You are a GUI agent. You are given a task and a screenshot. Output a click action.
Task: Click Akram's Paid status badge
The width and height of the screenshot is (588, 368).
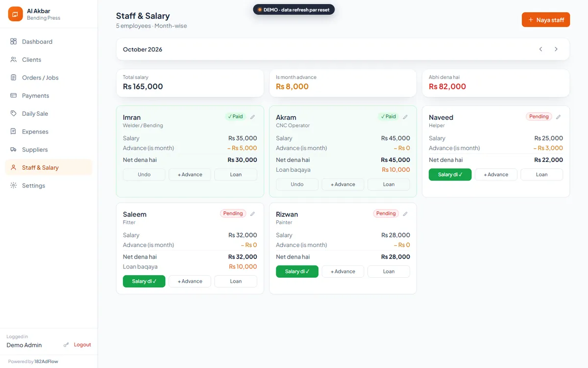(x=388, y=117)
